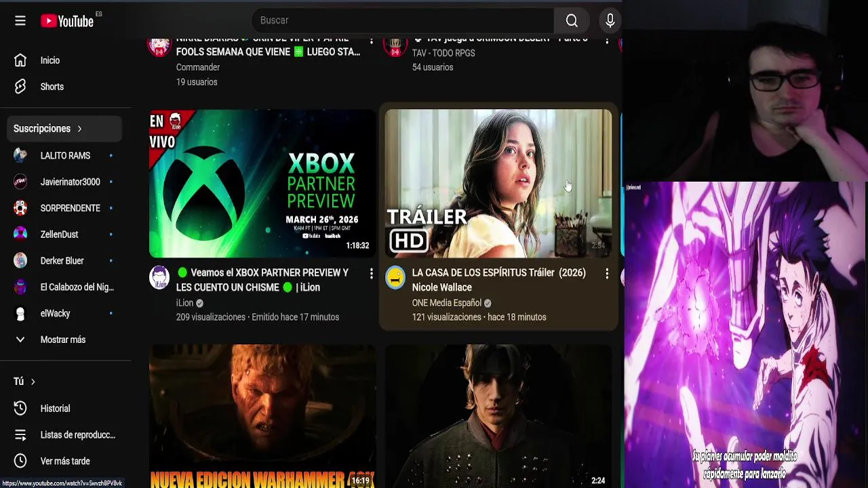Open the Javierinator3000 channel subscription

[x=64, y=182]
